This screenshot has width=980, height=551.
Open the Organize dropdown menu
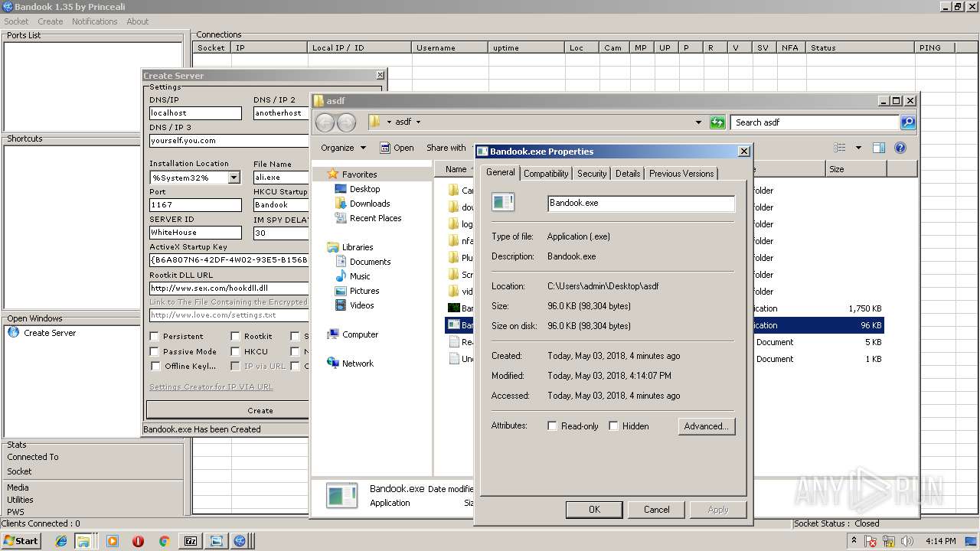(x=343, y=148)
